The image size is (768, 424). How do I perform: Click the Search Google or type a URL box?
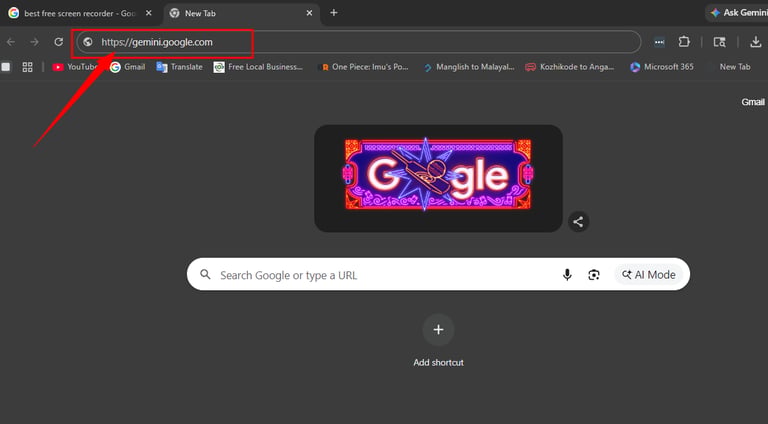pyautogui.click(x=438, y=275)
